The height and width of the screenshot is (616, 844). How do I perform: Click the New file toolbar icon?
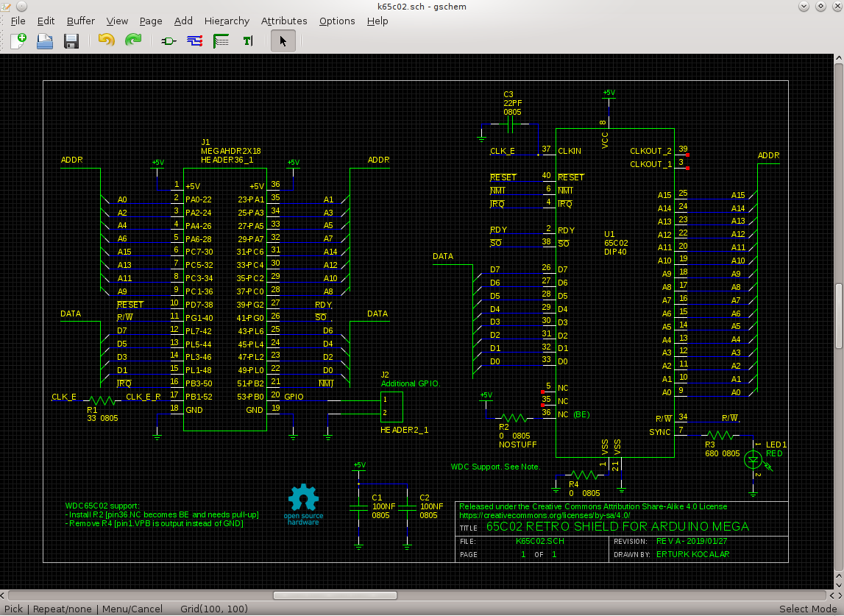[18, 41]
